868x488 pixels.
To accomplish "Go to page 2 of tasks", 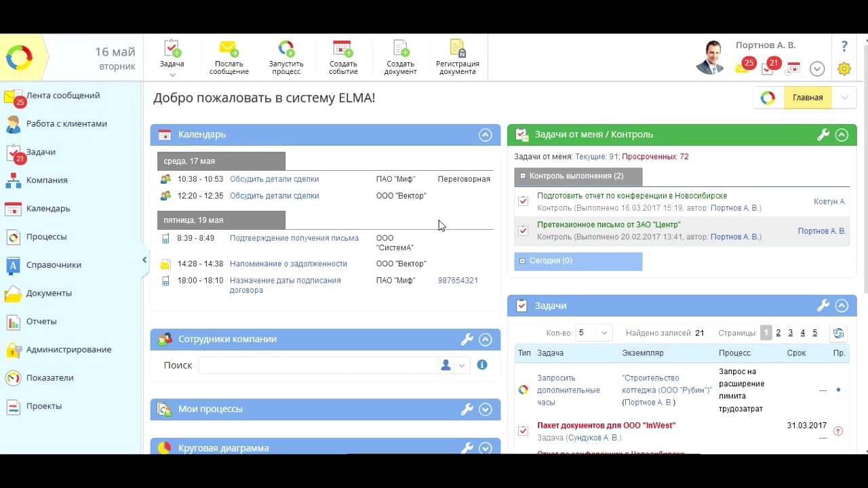I will 778,333.
